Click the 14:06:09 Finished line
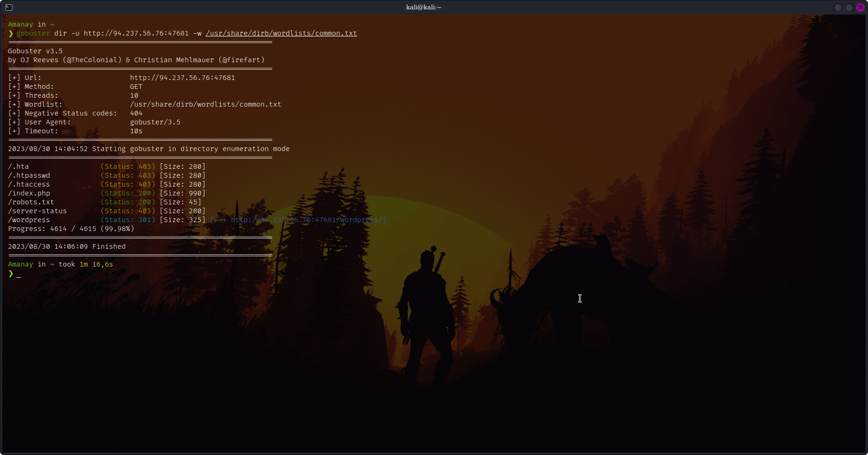This screenshot has height=455, width=868. point(67,246)
